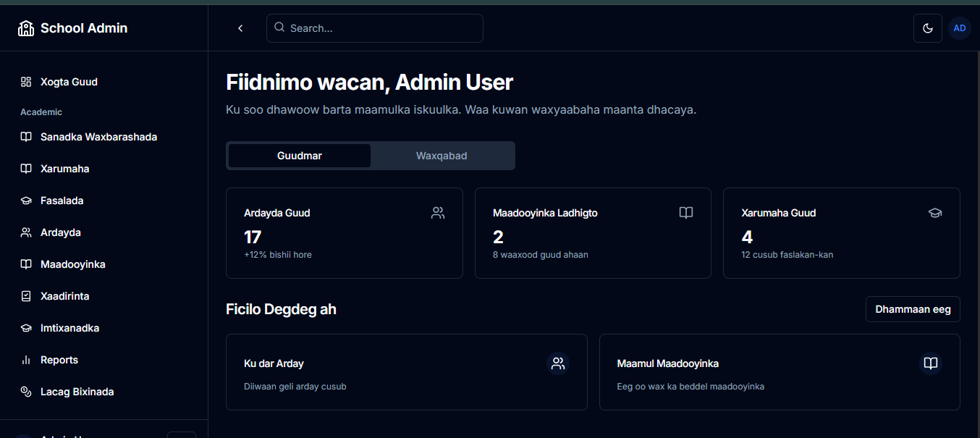Collapse the sidebar using the left chevron
This screenshot has width=980, height=438.
pyautogui.click(x=240, y=28)
